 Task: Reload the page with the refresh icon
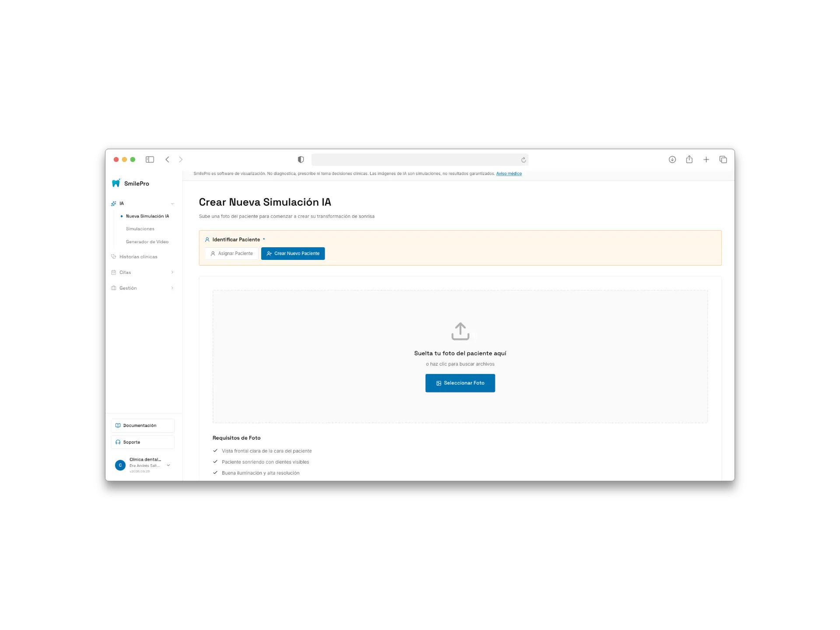[x=523, y=160]
